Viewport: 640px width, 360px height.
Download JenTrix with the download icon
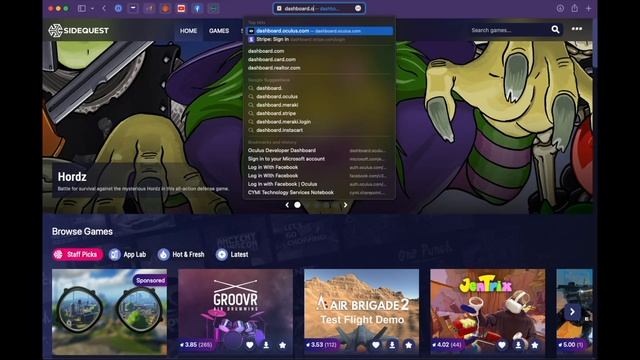(518, 345)
